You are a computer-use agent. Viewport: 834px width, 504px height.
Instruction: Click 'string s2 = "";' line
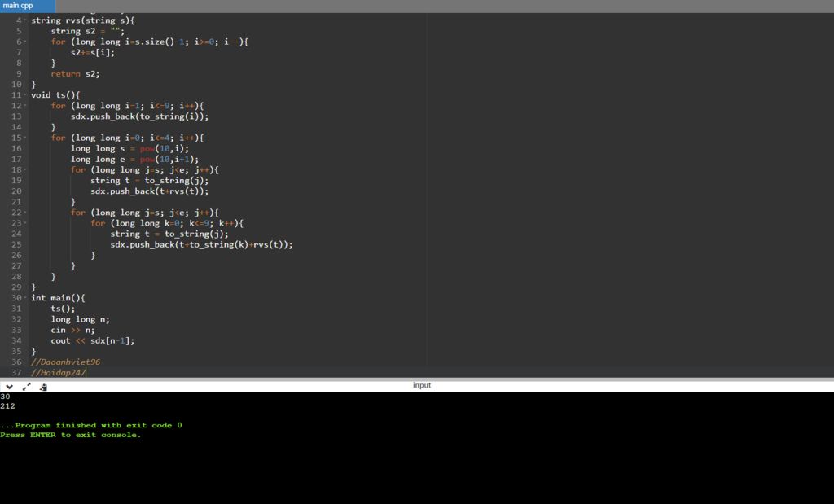(88, 31)
